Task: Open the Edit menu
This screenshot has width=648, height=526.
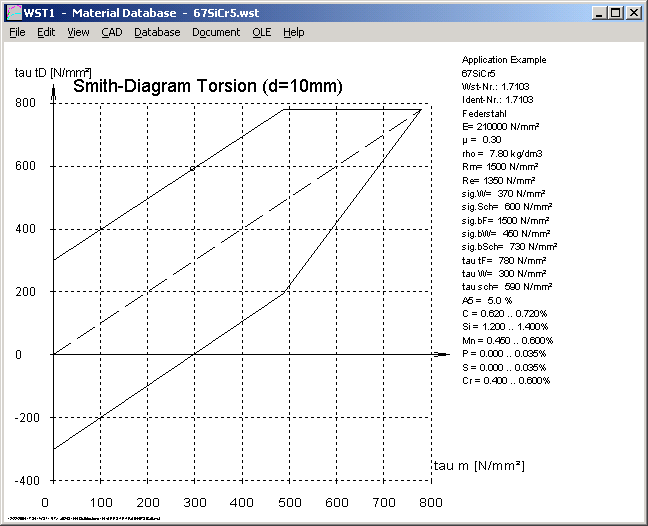Action: [46, 32]
